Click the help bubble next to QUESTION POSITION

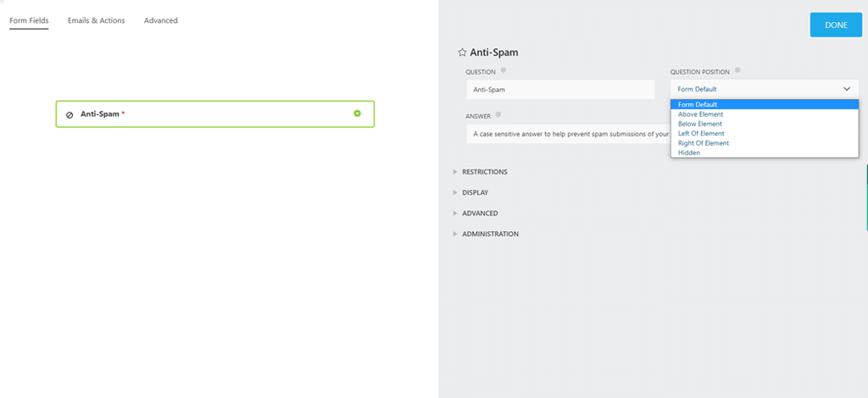coord(737,71)
